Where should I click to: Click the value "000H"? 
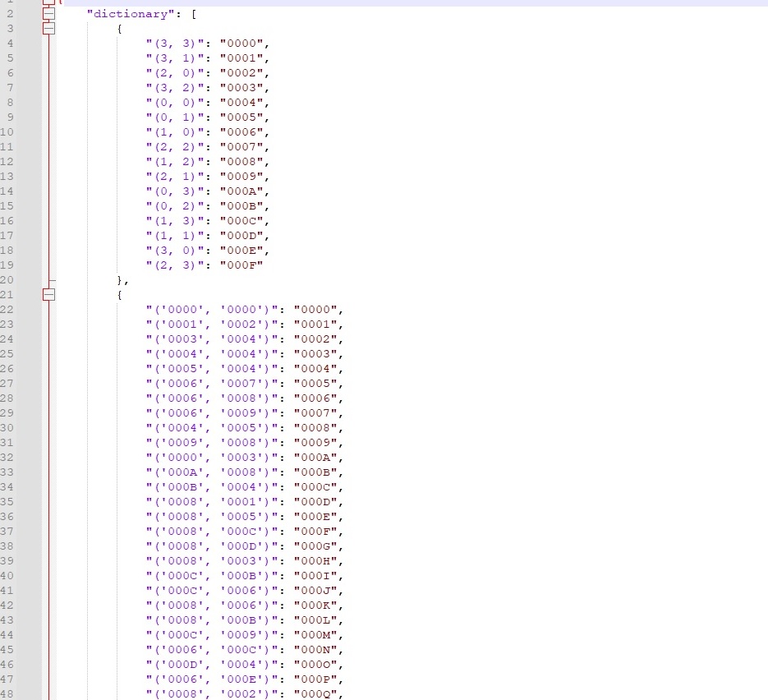pos(315,561)
